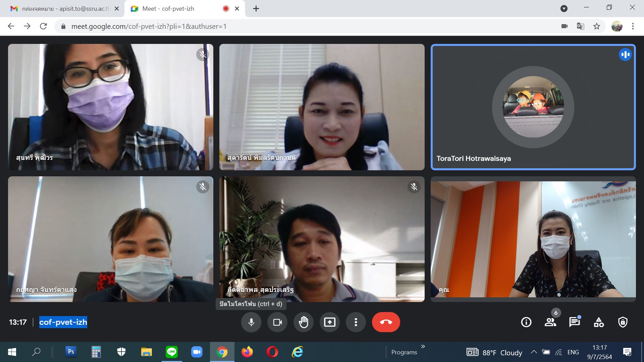Click the Google Translate icon in address bar
The height and width of the screenshot is (362, 644).
580,26
